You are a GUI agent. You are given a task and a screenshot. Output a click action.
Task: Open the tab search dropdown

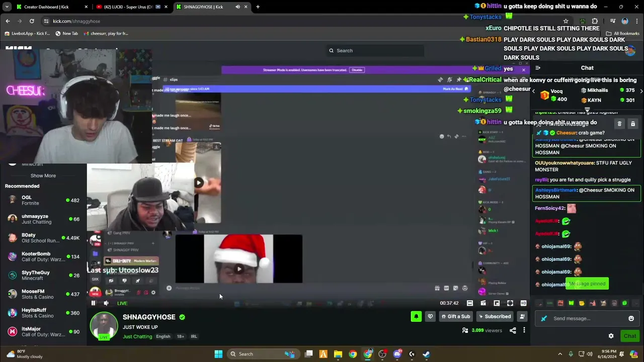[7, 7]
